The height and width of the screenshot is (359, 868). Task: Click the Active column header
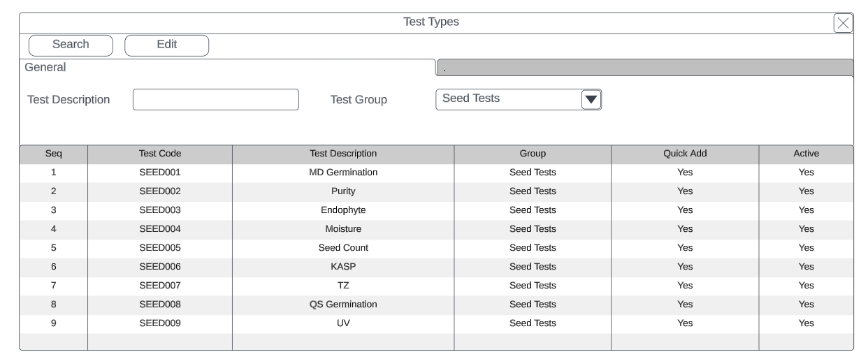806,154
